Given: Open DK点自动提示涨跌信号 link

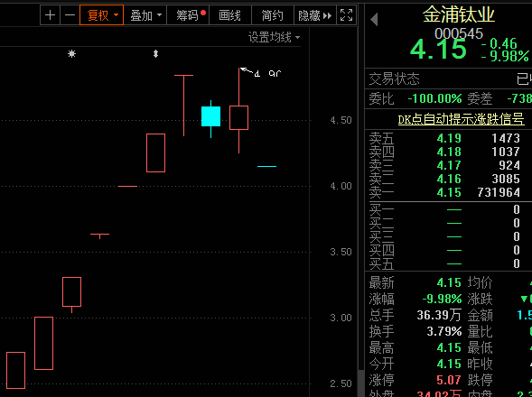Looking at the screenshot, I should pos(461,119).
